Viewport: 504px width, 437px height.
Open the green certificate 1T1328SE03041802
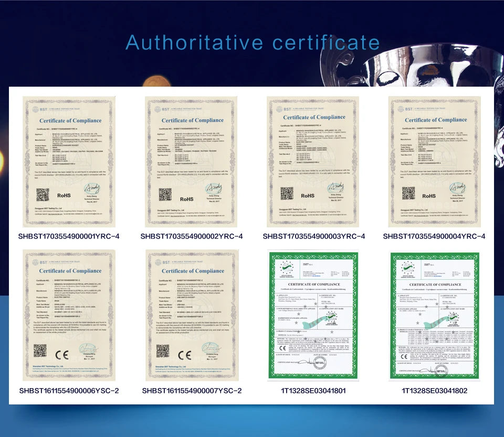(x=435, y=316)
